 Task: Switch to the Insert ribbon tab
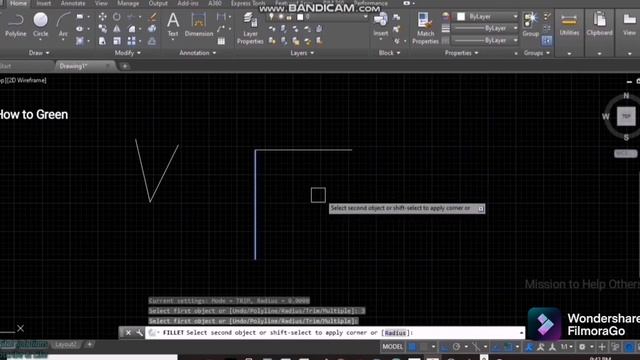pyautogui.click(x=44, y=3)
